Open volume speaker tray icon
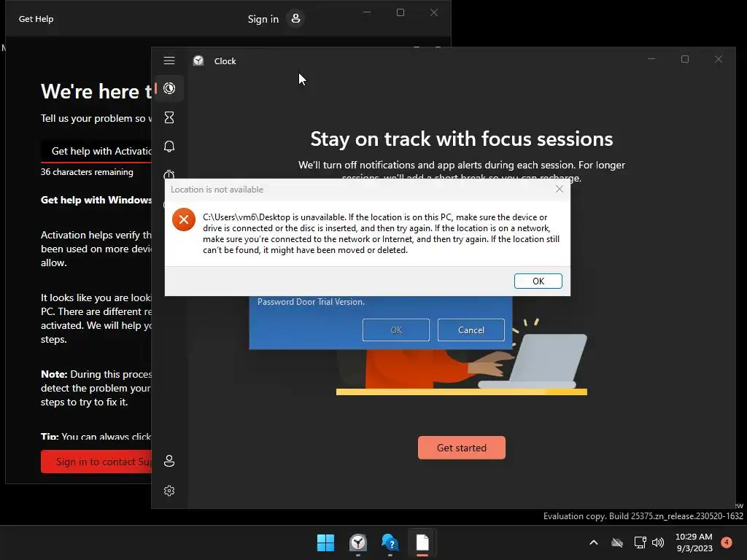747x560 pixels. [x=658, y=542]
